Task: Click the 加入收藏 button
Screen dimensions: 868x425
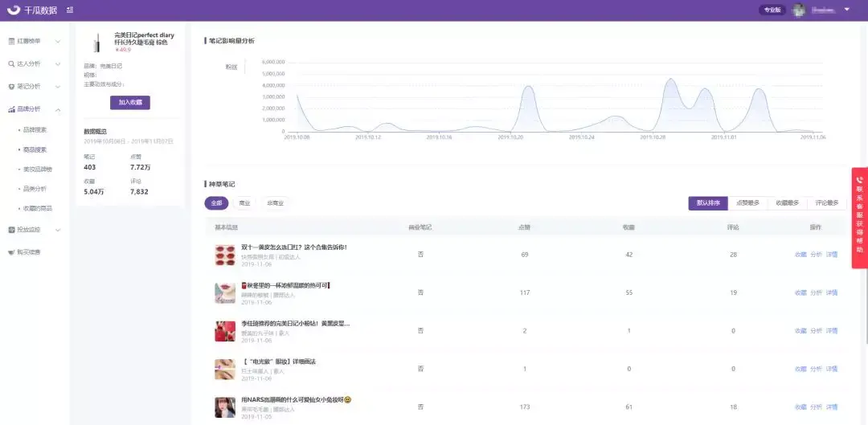Action: click(x=130, y=103)
